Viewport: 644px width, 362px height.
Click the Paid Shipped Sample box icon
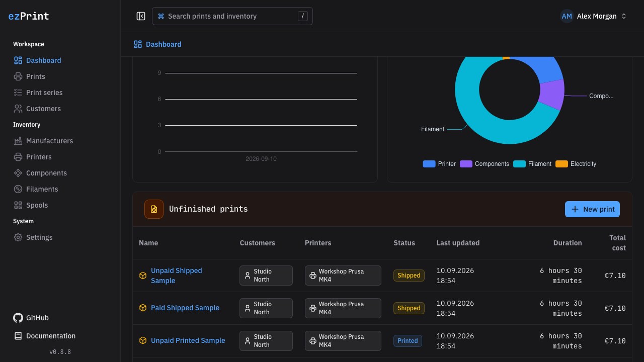click(x=143, y=308)
